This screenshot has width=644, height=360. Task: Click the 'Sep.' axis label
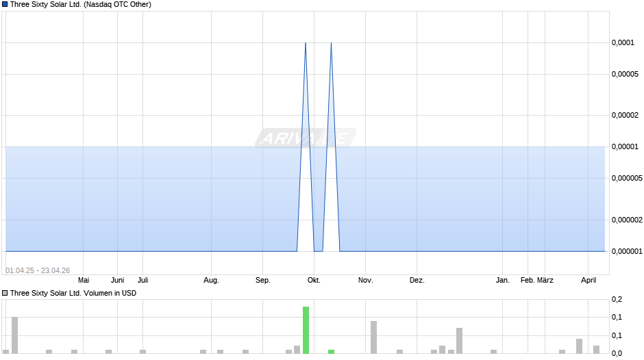pos(263,281)
